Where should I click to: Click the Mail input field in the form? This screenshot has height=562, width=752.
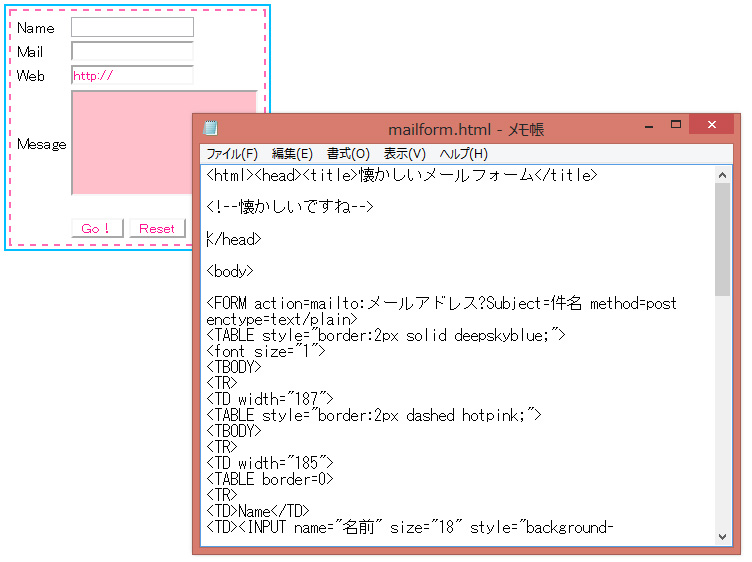pos(132,51)
